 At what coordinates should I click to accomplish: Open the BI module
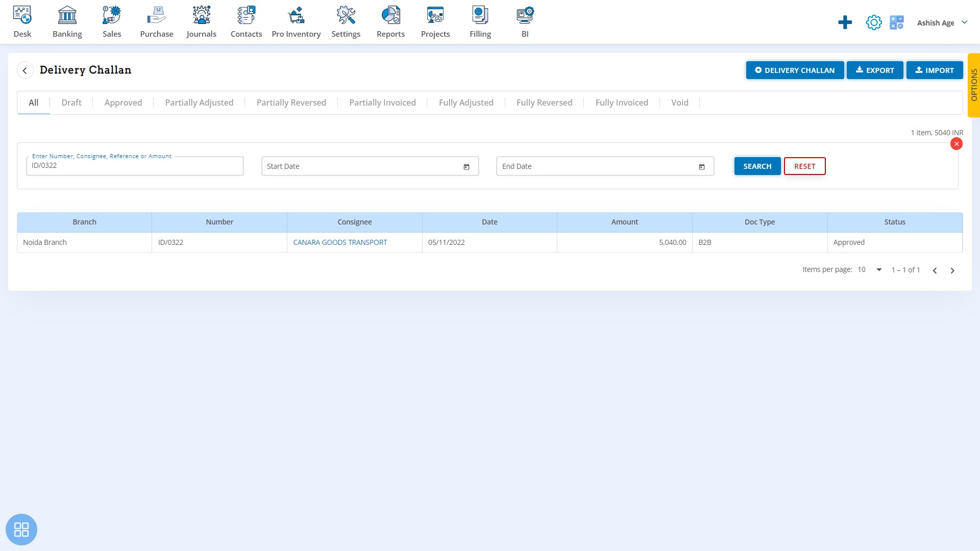pyautogui.click(x=525, y=21)
